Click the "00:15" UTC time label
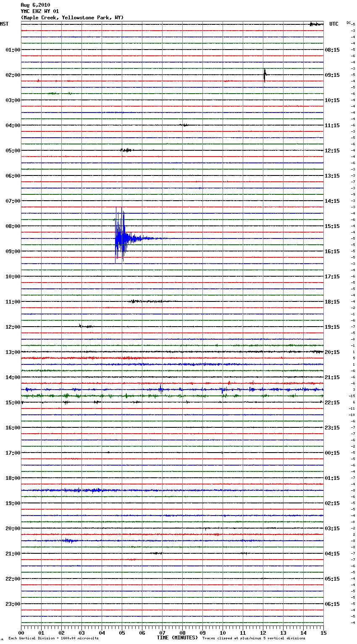The width and height of the screenshot is (357, 644). point(332,453)
